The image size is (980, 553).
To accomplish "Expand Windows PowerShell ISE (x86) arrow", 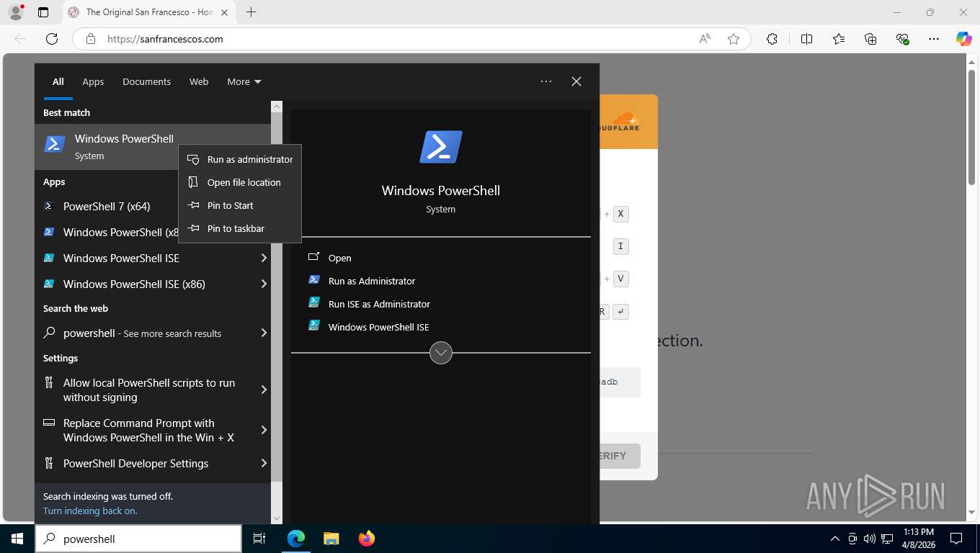I will [x=264, y=284].
